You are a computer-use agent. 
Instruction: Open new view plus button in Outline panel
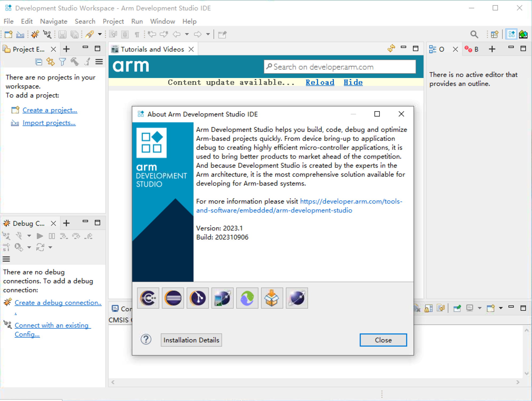click(x=492, y=49)
